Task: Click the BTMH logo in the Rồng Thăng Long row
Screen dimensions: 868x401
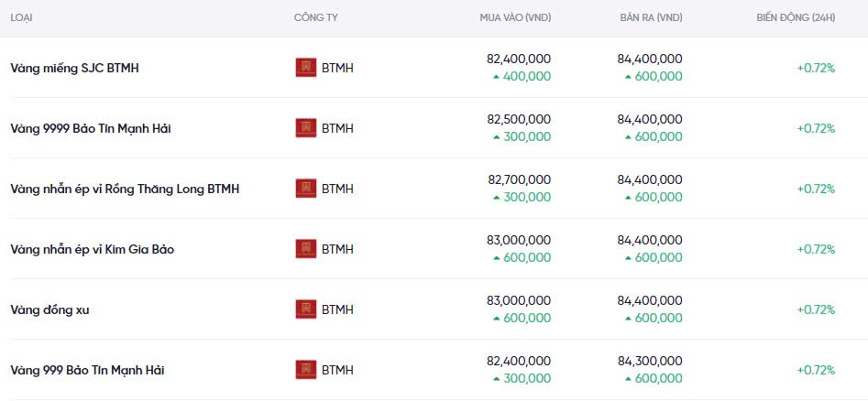Action: click(x=306, y=189)
